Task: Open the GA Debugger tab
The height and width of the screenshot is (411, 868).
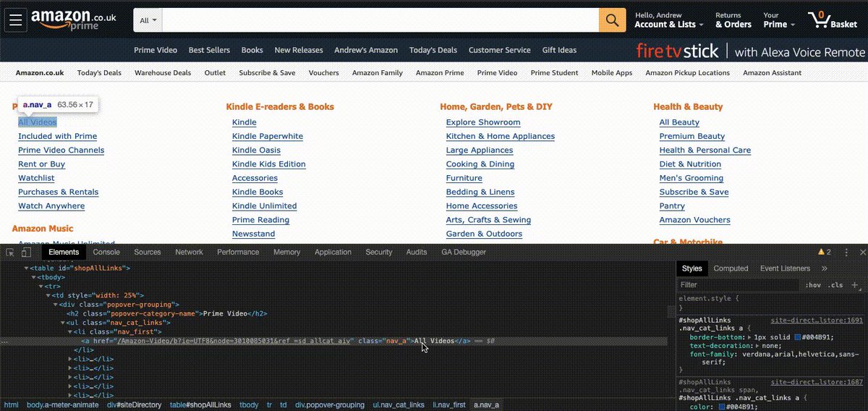Action: point(464,252)
